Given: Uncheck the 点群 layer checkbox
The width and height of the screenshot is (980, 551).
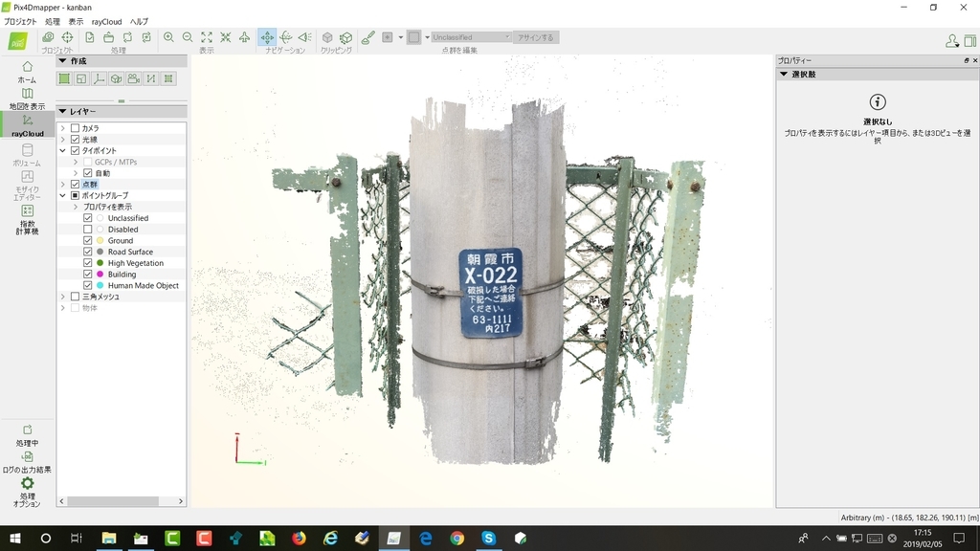Looking at the screenshot, I should [75, 185].
